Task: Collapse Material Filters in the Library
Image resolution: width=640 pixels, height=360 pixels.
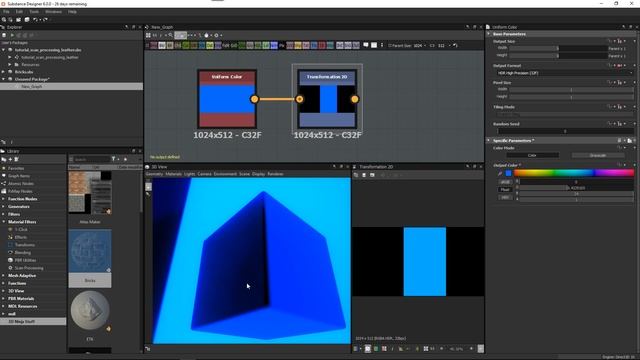Action: click(x=4, y=222)
